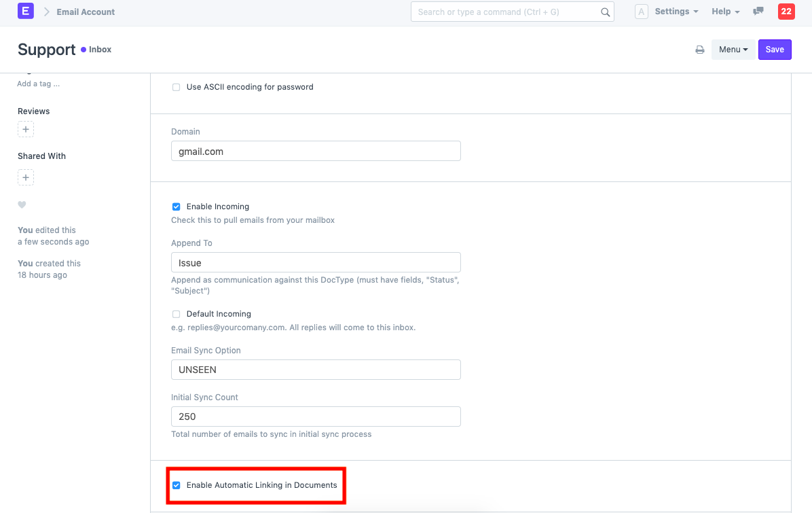Click the Frappe app logo icon

pyautogui.click(x=25, y=11)
